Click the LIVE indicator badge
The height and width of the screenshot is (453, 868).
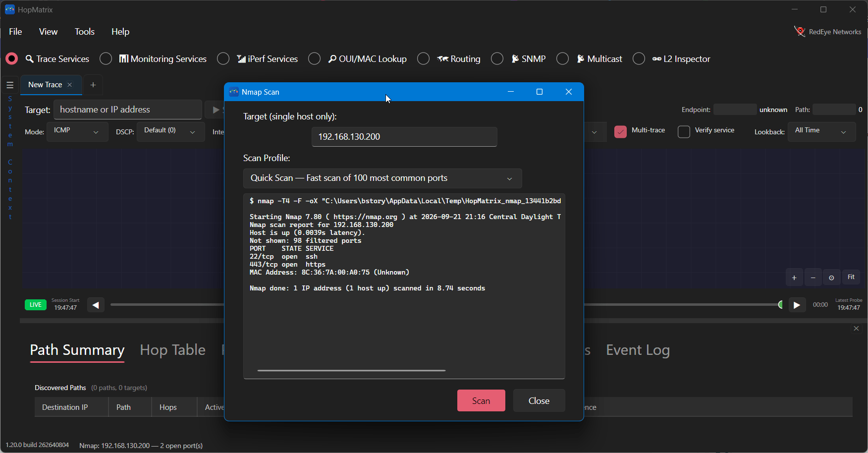[36, 305]
